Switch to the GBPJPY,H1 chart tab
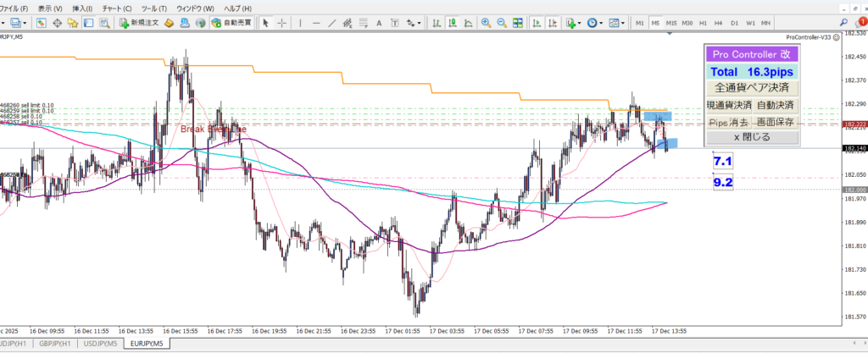Image resolution: width=868 pixels, height=353 pixels. tap(54, 343)
